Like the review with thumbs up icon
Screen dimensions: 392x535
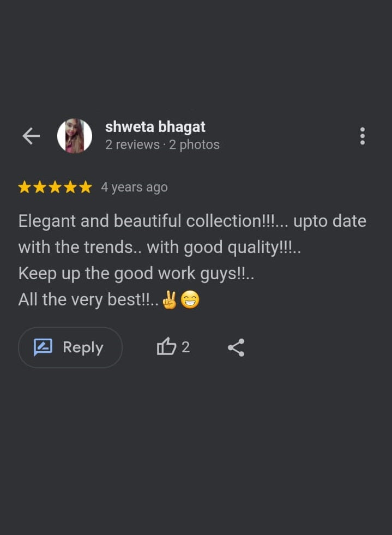166,347
